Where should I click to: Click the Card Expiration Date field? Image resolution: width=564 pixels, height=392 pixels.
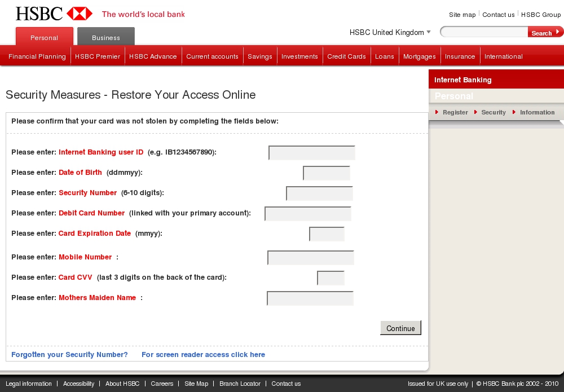327,234
